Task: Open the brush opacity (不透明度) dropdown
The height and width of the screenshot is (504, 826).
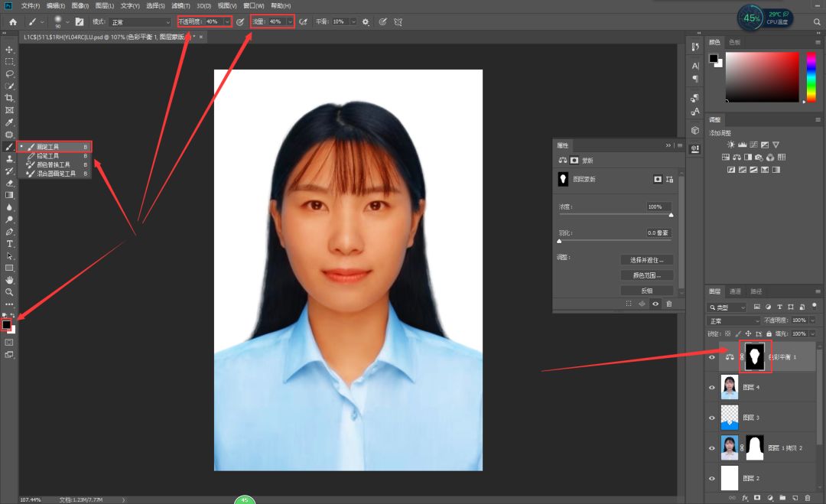Action: [x=227, y=22]
